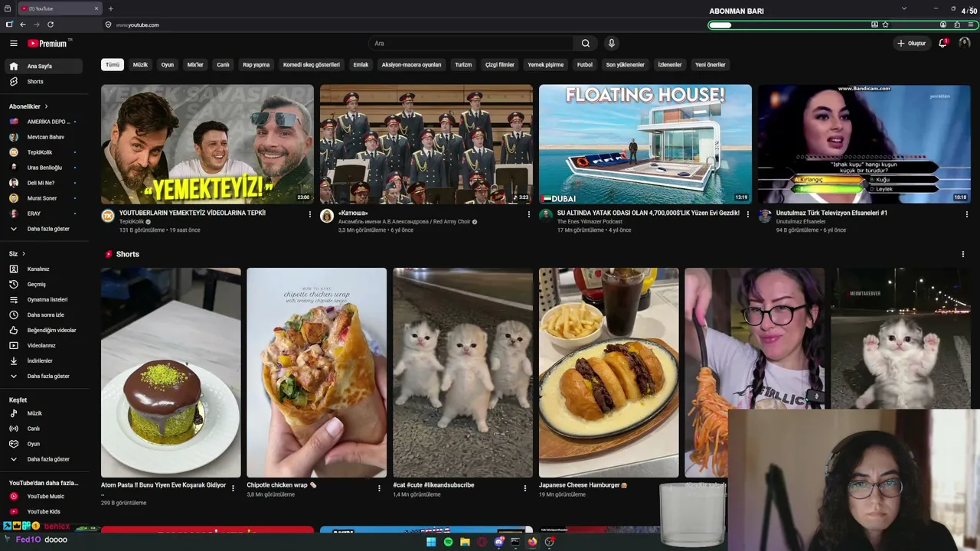Screen dimensions: 980x551
Task: Select the Oyun filter chip
Action: point(168,65)
